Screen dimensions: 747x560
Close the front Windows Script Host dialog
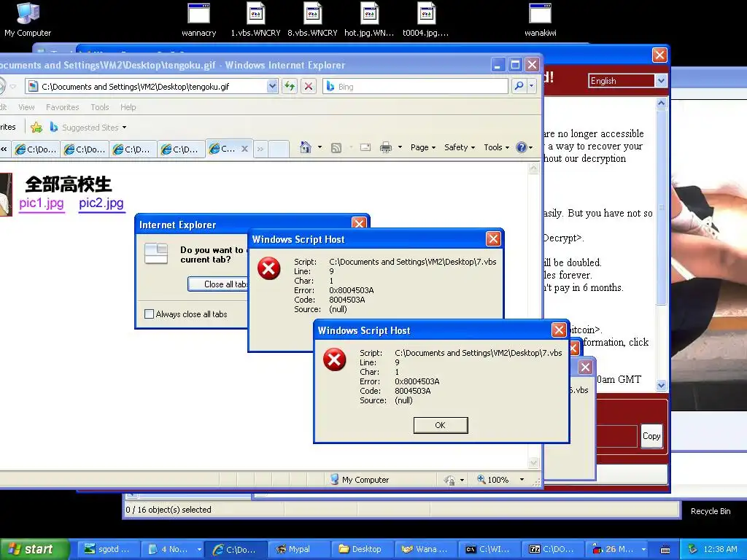(558, 330)
